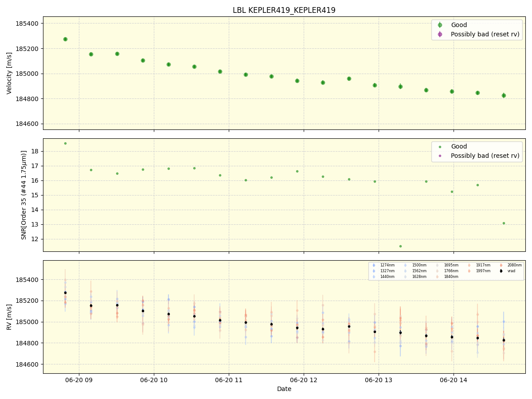Select the 1917nm legend entry
Viewport: 532px width, 399px height.
click(x=483, y=265)
